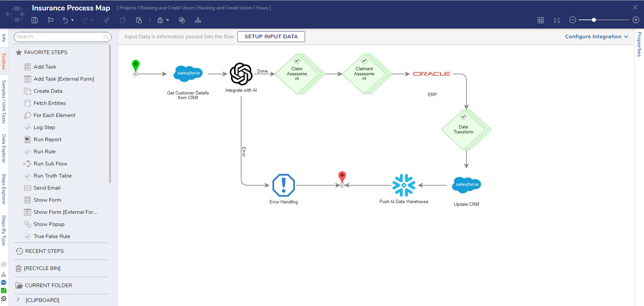Viewport: 644px width, 306px height.
Task: Click the Copy icon in toolbar
Action: pyautogui.click(x=123, y=20)
